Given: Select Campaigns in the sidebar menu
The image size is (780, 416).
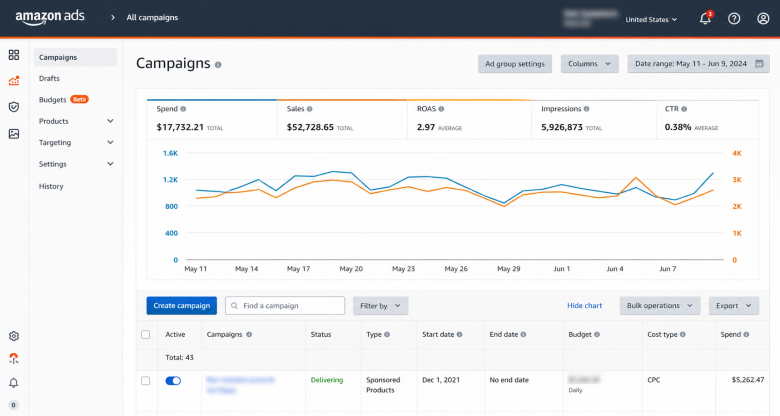Looking at the screenshot, I should [76, 57].
